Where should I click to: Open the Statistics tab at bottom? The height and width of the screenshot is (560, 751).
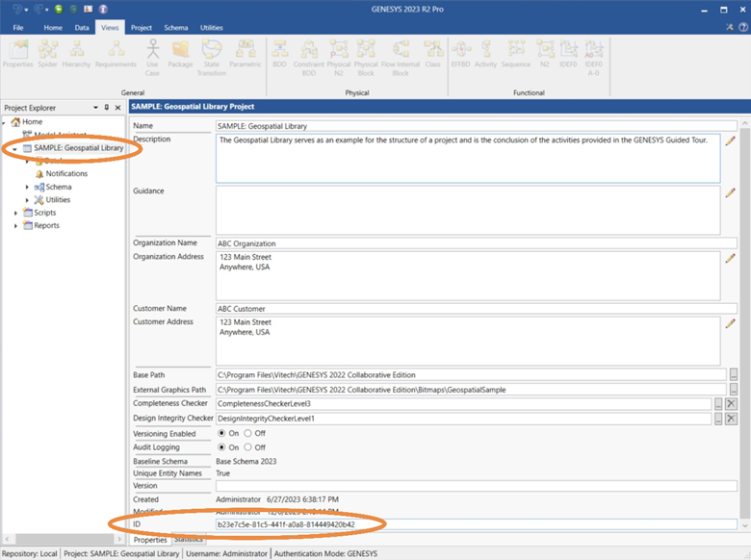(x=188, y=540)
